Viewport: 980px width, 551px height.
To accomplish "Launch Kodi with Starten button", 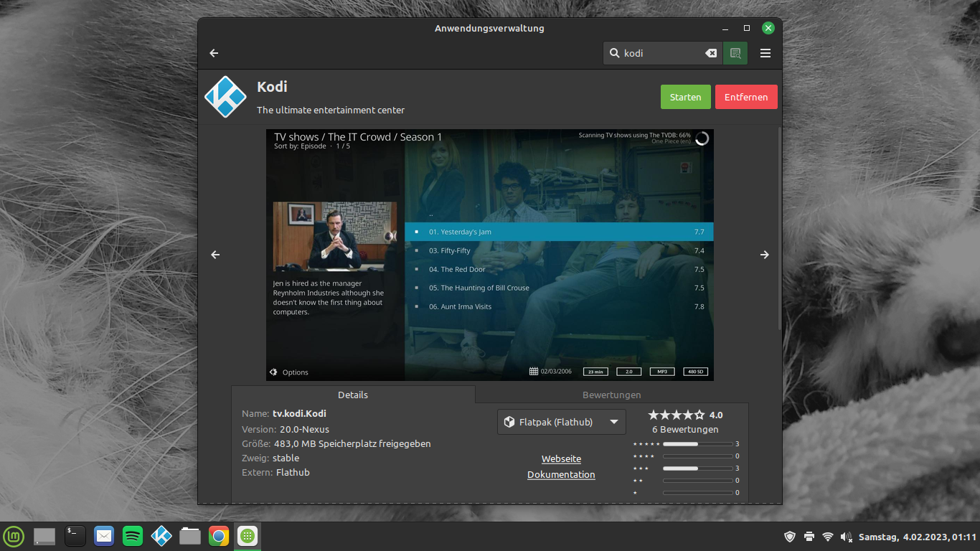I will (686, 97).
